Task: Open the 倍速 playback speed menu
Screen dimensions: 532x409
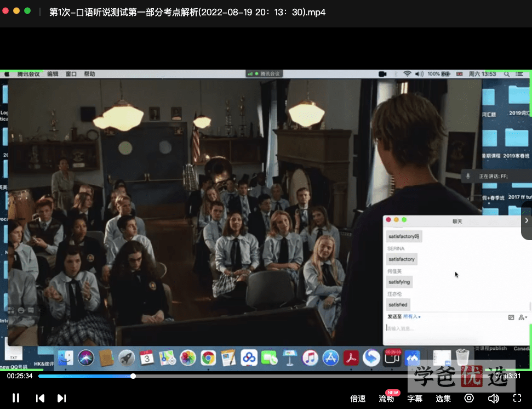Action: point(358,399)
